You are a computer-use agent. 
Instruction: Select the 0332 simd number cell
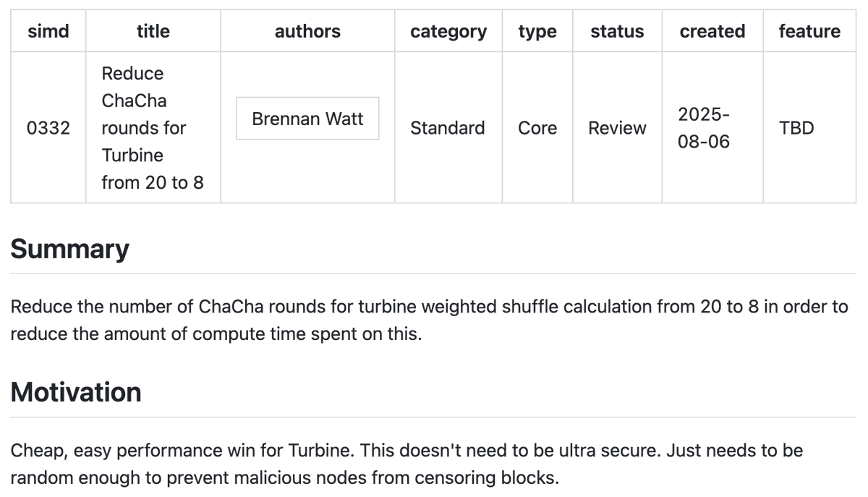coord(48,128)
